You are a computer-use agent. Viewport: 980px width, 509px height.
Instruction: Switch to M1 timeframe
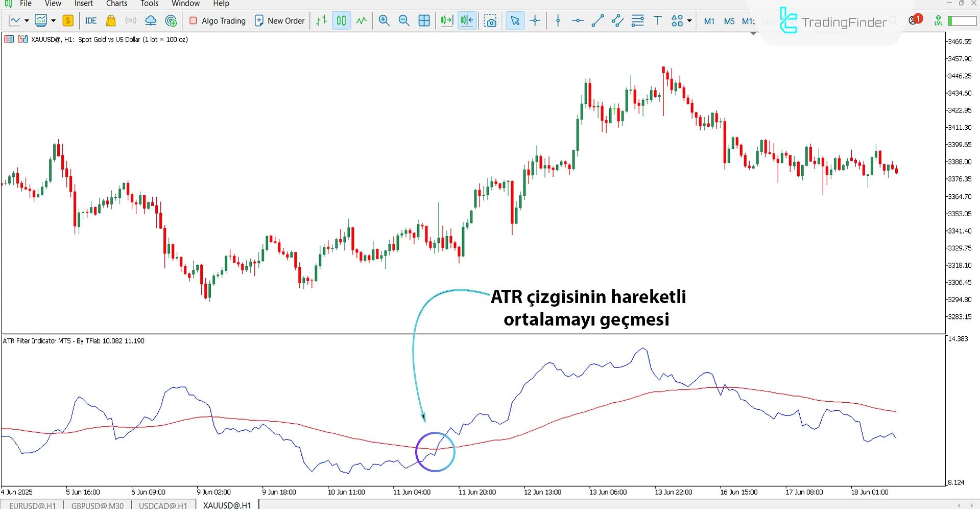tap(709, 21)
